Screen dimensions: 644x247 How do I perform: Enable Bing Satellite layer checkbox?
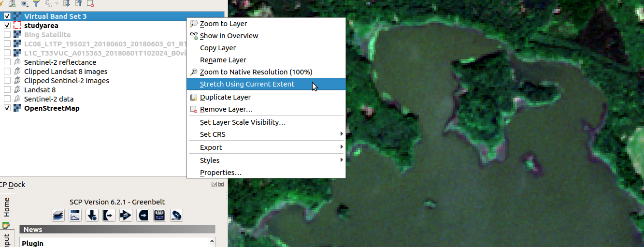click(x=7, y=35)
